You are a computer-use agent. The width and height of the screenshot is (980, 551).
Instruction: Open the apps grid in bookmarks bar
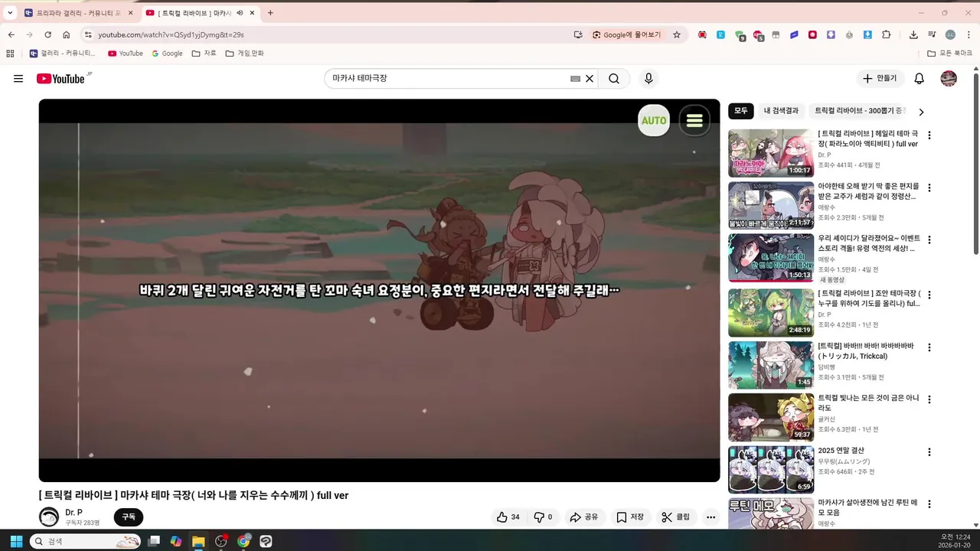coord(10,54)
